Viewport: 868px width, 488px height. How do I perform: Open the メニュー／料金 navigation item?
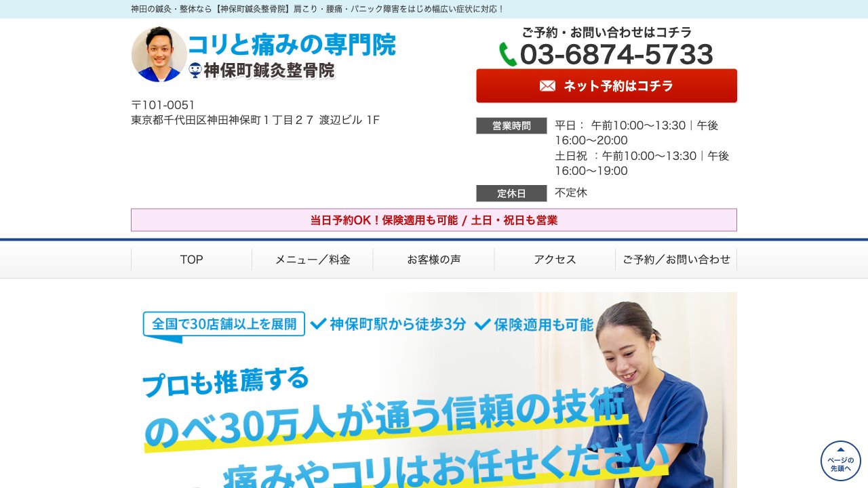312,259
